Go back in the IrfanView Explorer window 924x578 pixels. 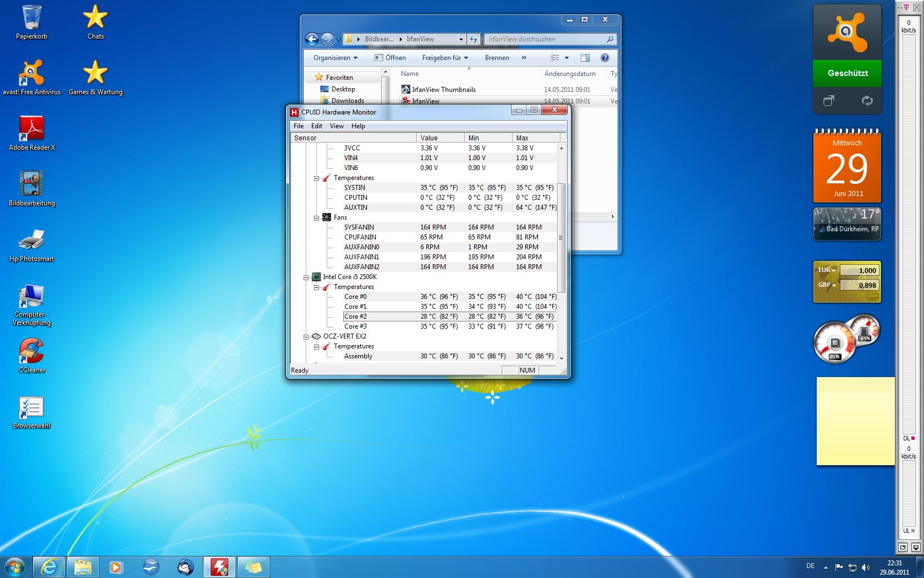(312, 39)
